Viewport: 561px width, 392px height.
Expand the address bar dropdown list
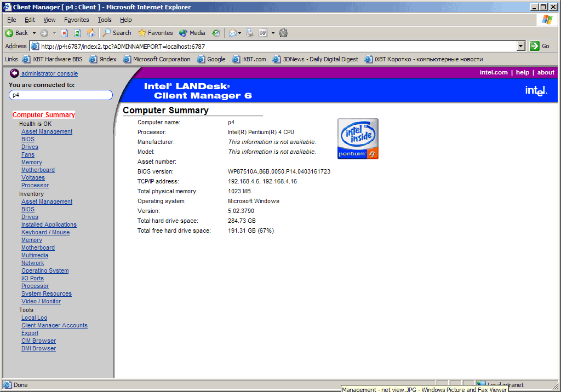(521, 46)
